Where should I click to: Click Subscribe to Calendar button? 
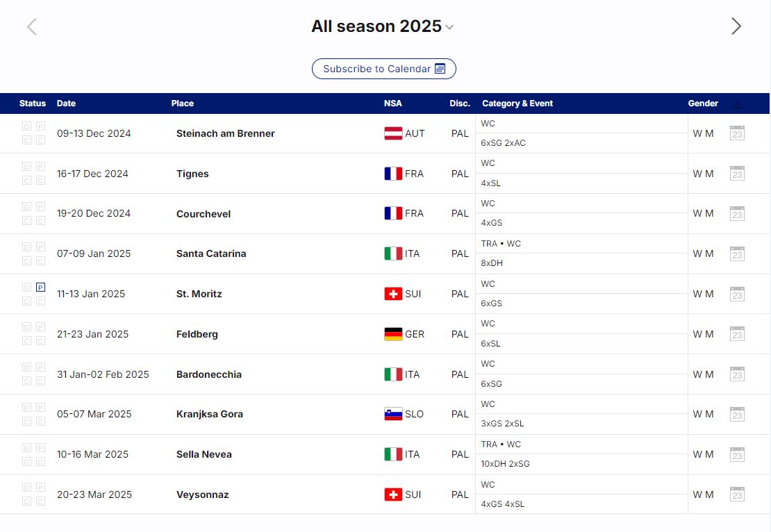[383, 69]
